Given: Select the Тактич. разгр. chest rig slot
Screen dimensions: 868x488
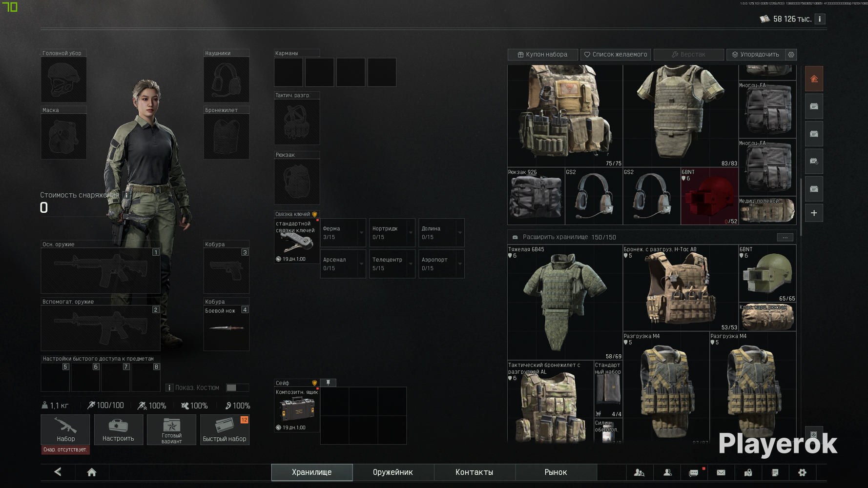Looking at the screenshot, I should point(297,122).
